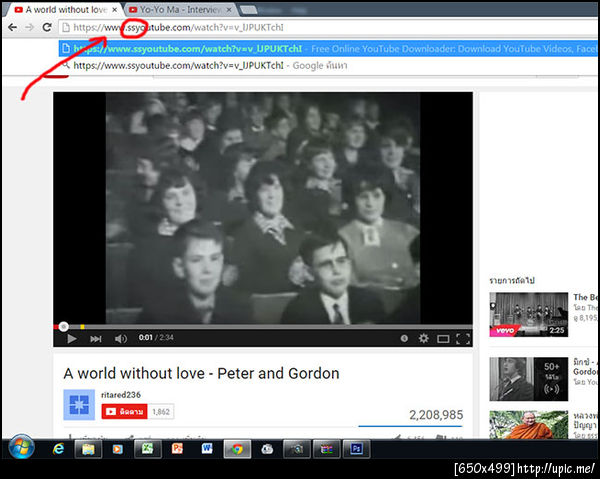This screenshot has height=479, width=600.
Task: Click the browser Back arrow
Action: (x=12, y=27)
